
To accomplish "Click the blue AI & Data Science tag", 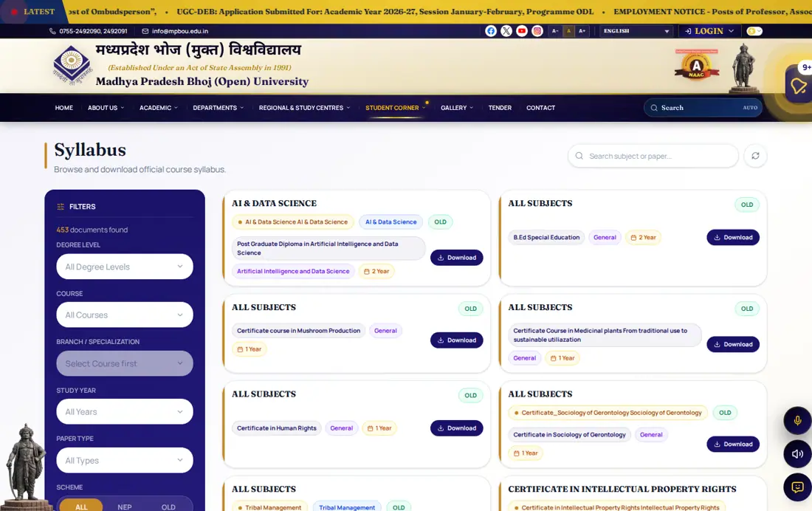I will 390,222.
